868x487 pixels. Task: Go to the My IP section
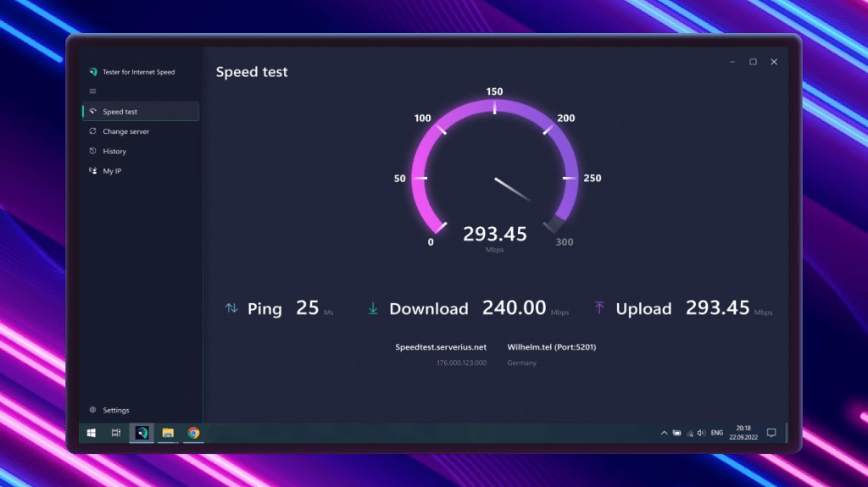click(x=112, y=171)
